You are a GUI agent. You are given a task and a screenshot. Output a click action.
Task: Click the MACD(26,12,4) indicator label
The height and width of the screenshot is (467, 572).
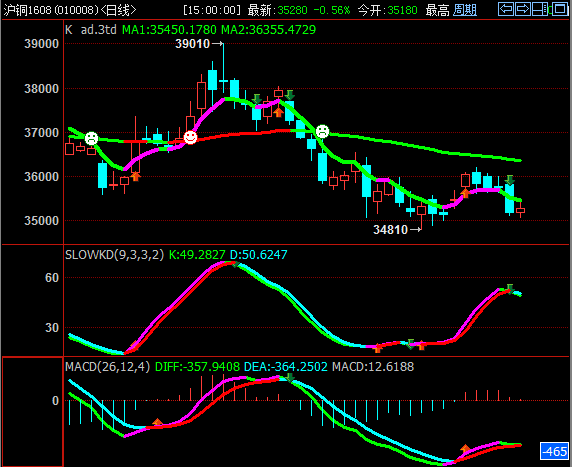point(108,366)
